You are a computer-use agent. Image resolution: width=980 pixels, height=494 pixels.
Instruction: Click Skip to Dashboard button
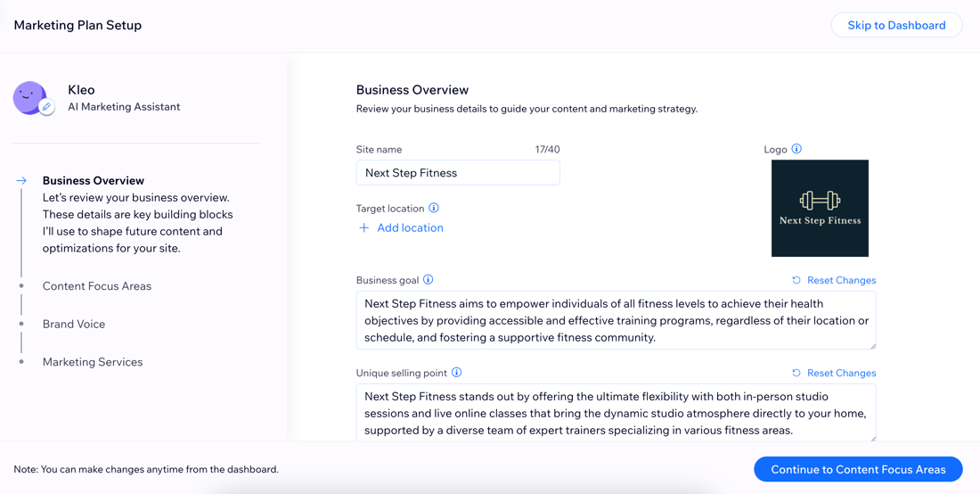896,26
